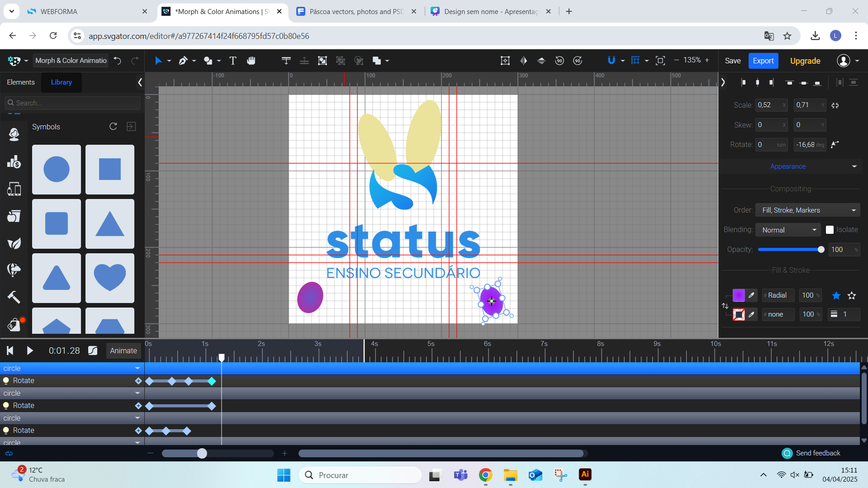Click the fit-to-screen icon

coord(660,61)
